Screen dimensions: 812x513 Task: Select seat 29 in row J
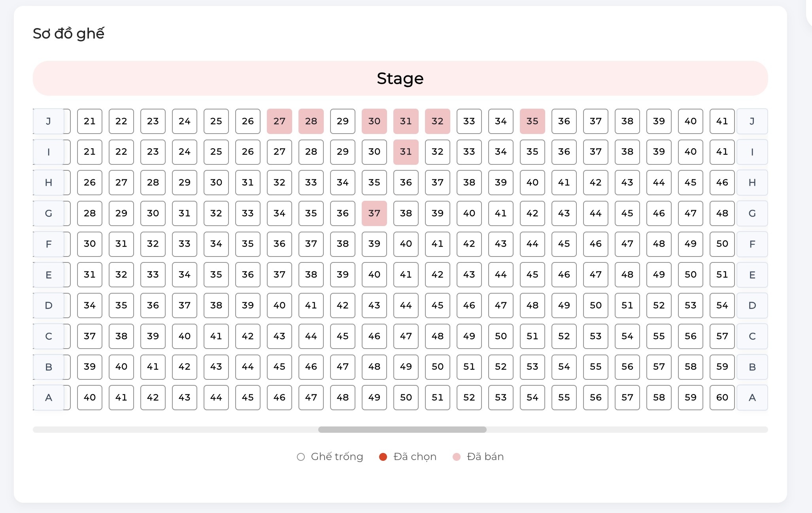(342, 121)
